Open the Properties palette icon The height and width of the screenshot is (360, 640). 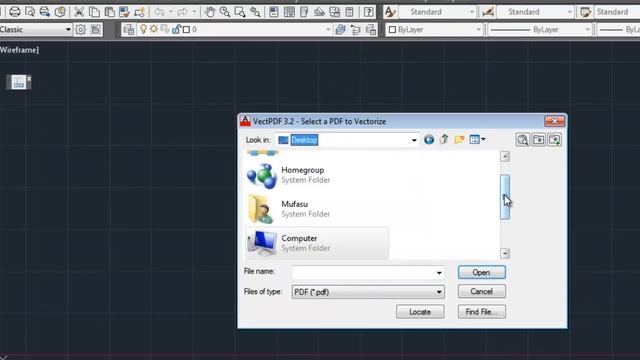(x=274, y=12)
